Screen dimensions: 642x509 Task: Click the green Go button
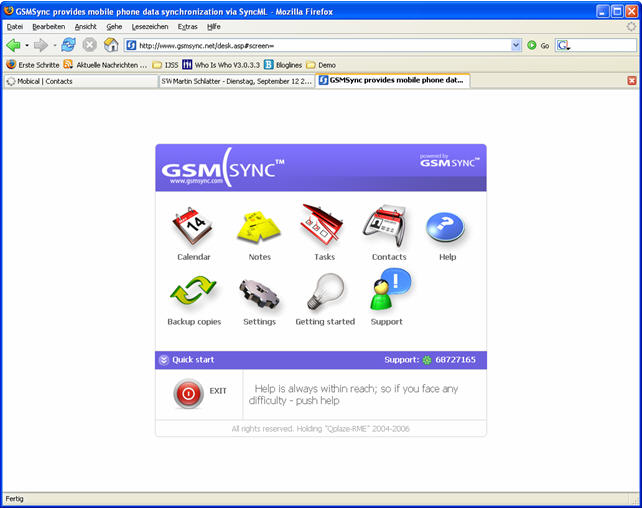(x=538, y=45)
